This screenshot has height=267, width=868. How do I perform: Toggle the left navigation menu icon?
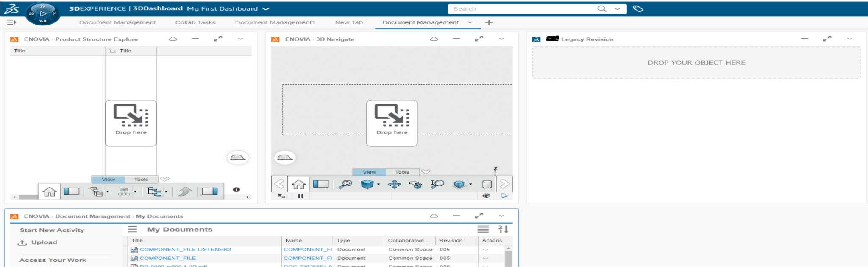pos(11,22)
